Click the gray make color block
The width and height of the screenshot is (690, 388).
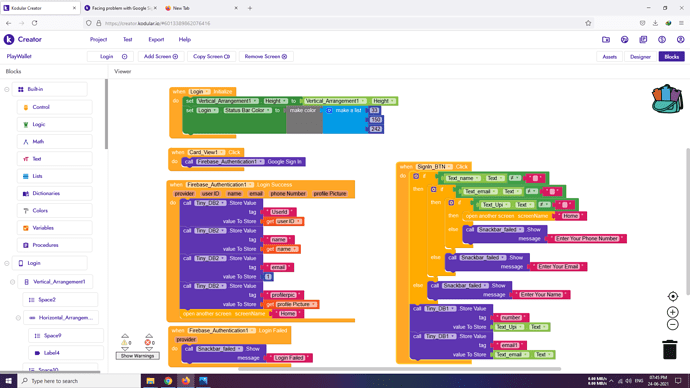[x=304, y=119]
